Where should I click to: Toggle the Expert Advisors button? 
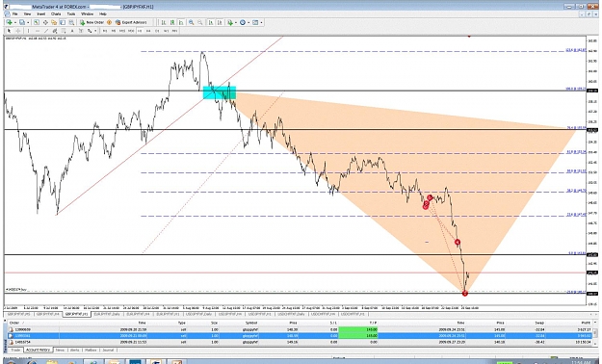(x=131, y=23)
